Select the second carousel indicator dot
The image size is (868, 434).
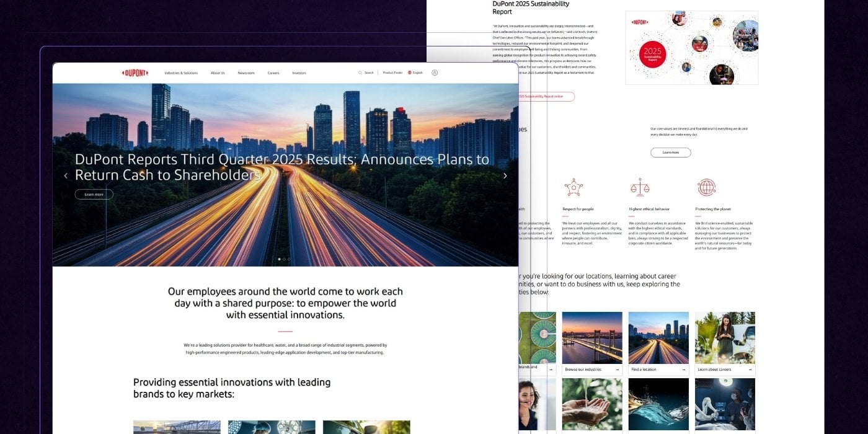point(284,259)
